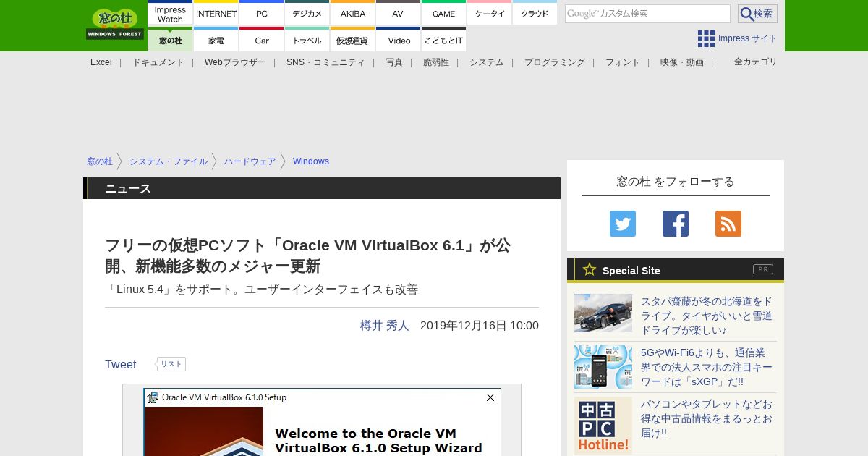Go to ハードウェア breadcrumb link
This screenshot has height=456, width=868.
[x=250, y=161]
